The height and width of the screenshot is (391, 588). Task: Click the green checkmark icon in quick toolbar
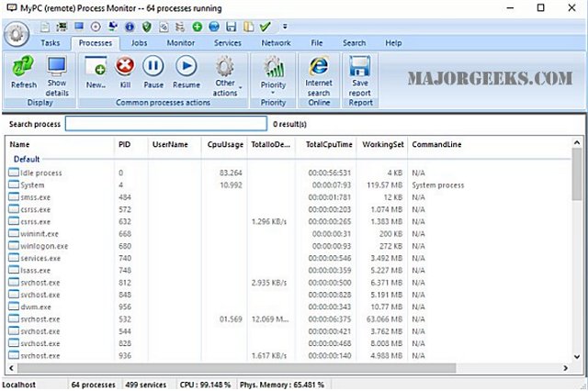266,27
